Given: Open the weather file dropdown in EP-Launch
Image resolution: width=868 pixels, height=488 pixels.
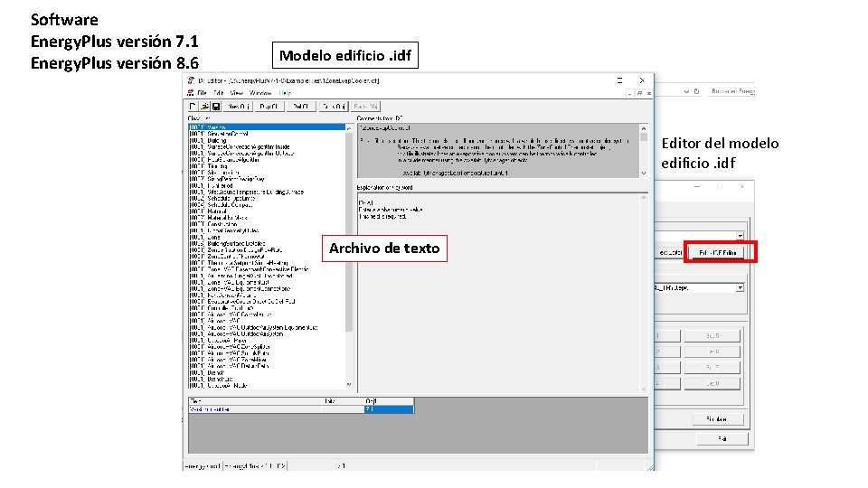Looking at the screenshot, I should point(741,287).
